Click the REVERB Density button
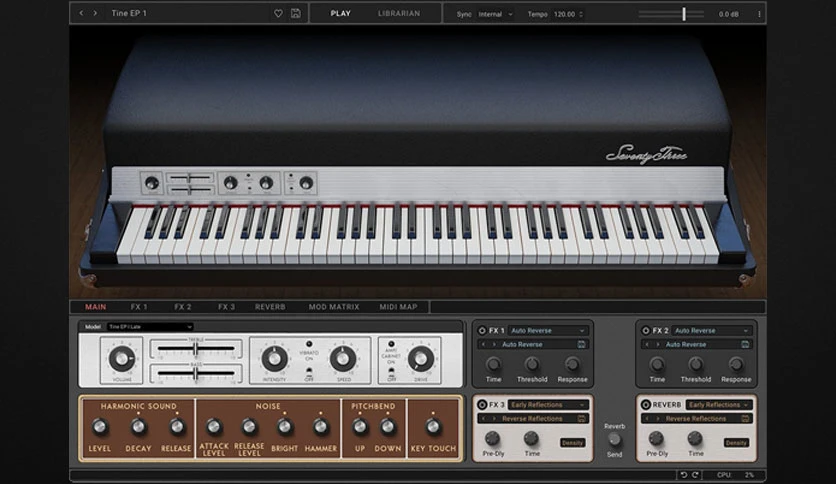This screenshot has width=836, height=484. tap(736, 442)
